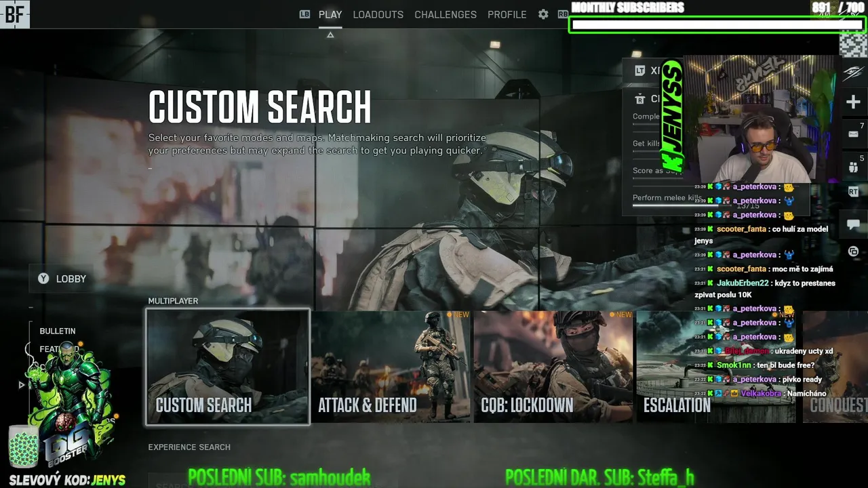This screenshot has height=488, width=868.
Task: Click the arrow marker left of side menu
Action: pos(21,385)
